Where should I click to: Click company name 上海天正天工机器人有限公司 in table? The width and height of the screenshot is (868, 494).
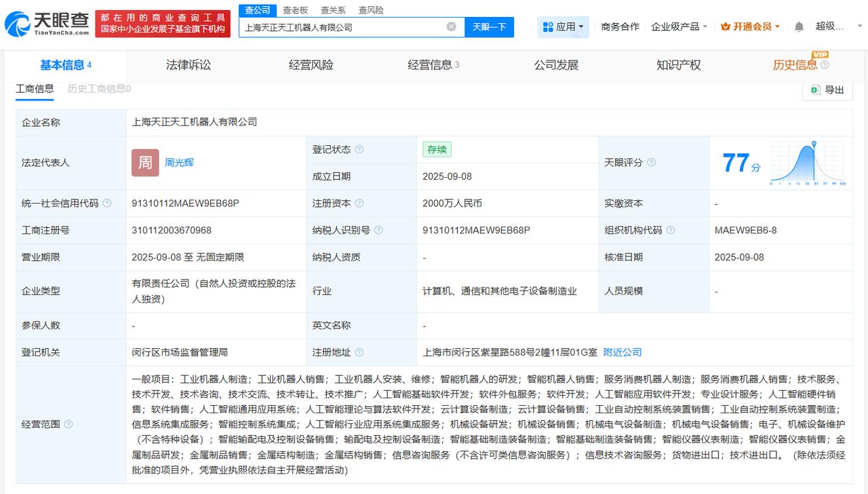pos(195,122)
